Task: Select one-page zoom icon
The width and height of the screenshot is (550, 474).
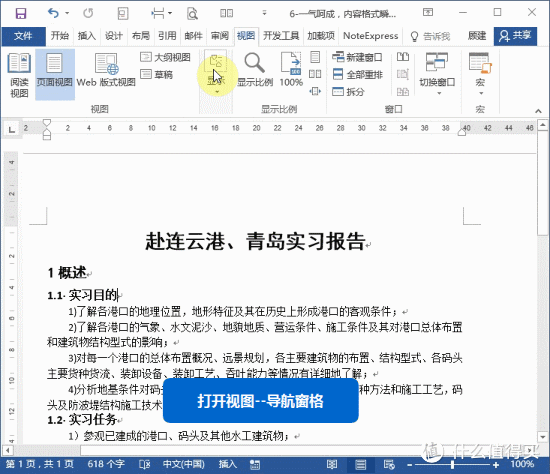Action: 315,57
